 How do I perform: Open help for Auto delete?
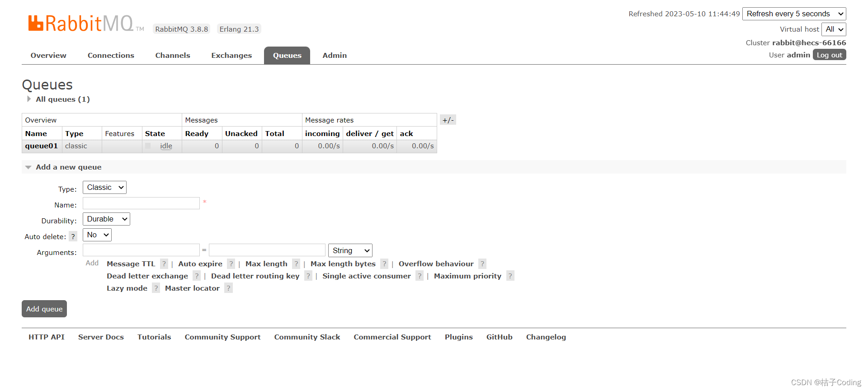click(x=73, y=236)
